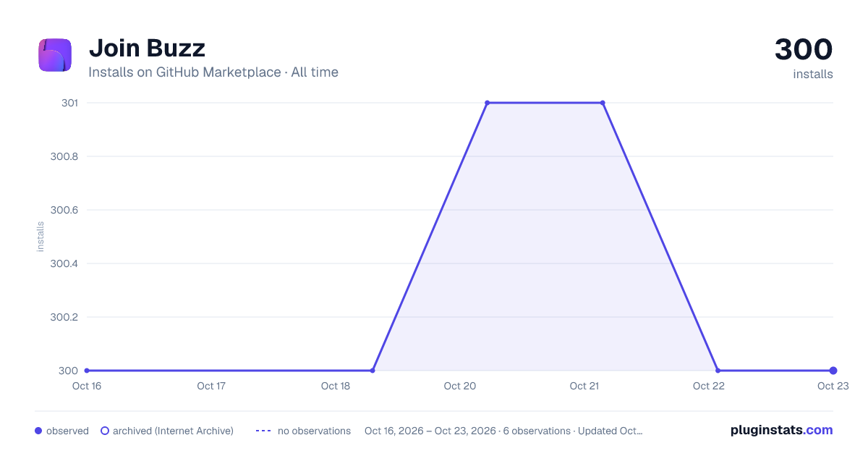This screenshot has height=456, width=868.
Task: Click the Join Buzz app logo icon
Action: pos(55,55)
